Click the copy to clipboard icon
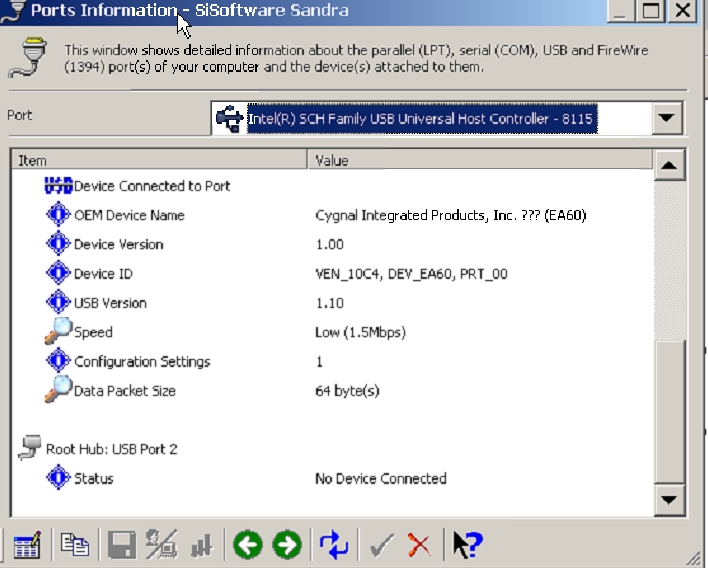708x568 pixels. click(75, 545)
